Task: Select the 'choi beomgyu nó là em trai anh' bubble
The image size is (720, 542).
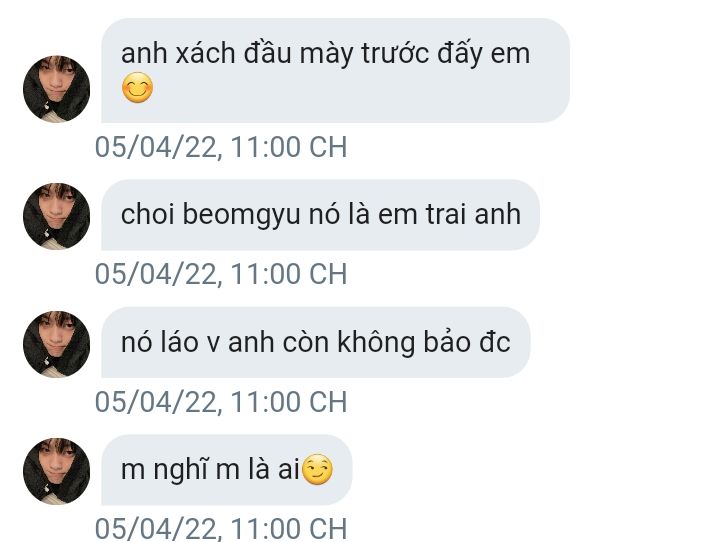Action: point(321,215)
